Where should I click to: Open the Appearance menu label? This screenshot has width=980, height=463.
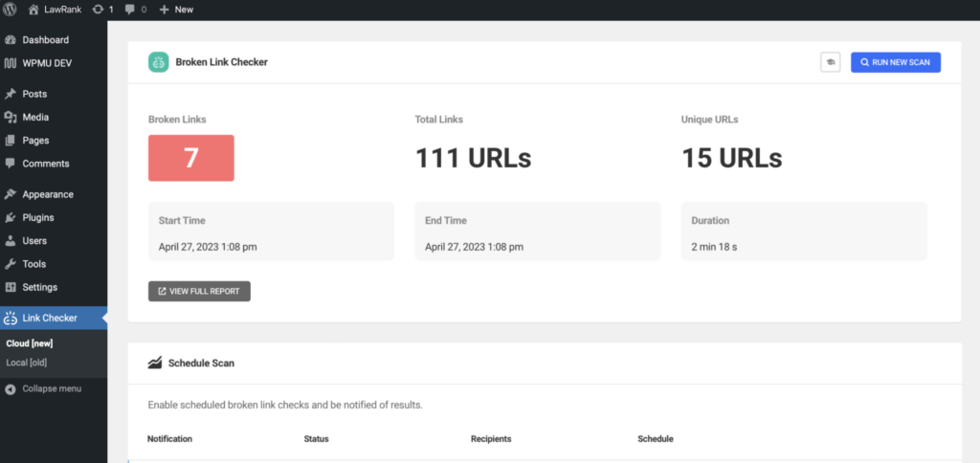(48, 194)
